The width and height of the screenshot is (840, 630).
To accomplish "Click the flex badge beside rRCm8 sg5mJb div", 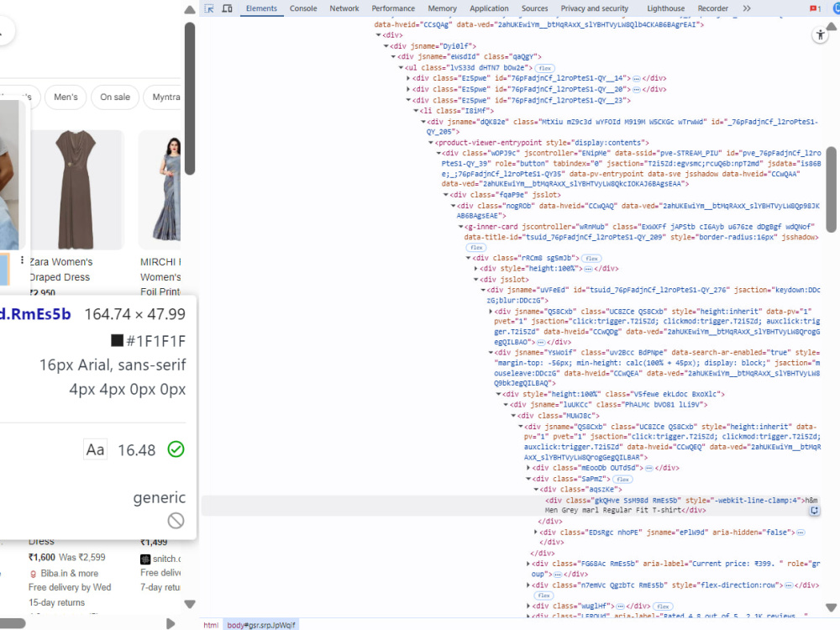I will (591, 259).
